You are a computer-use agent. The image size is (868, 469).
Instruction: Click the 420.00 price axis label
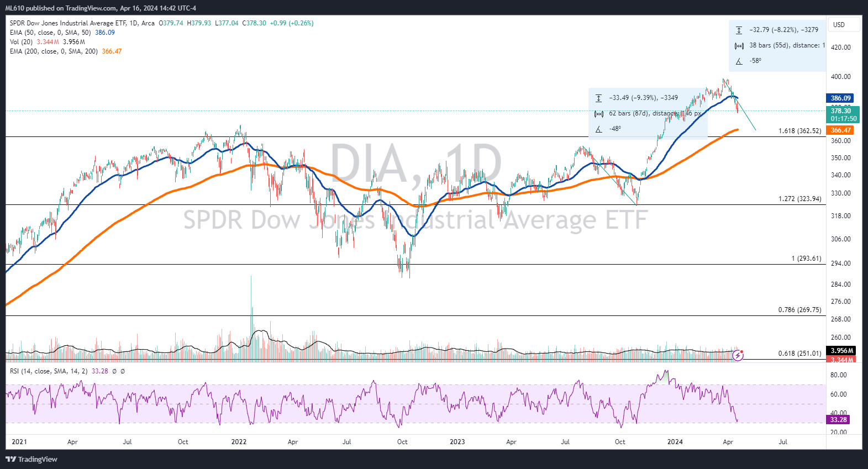tap(840, 48)
